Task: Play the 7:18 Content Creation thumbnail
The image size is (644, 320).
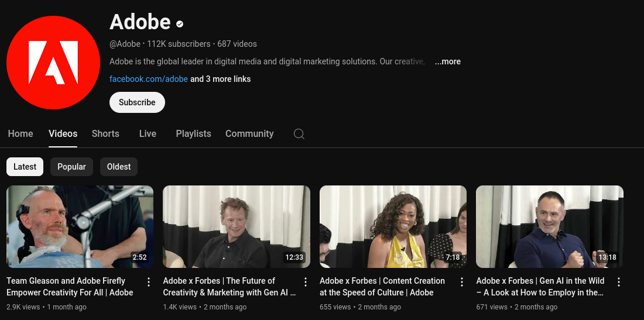Action: click(x=393, y=226)
